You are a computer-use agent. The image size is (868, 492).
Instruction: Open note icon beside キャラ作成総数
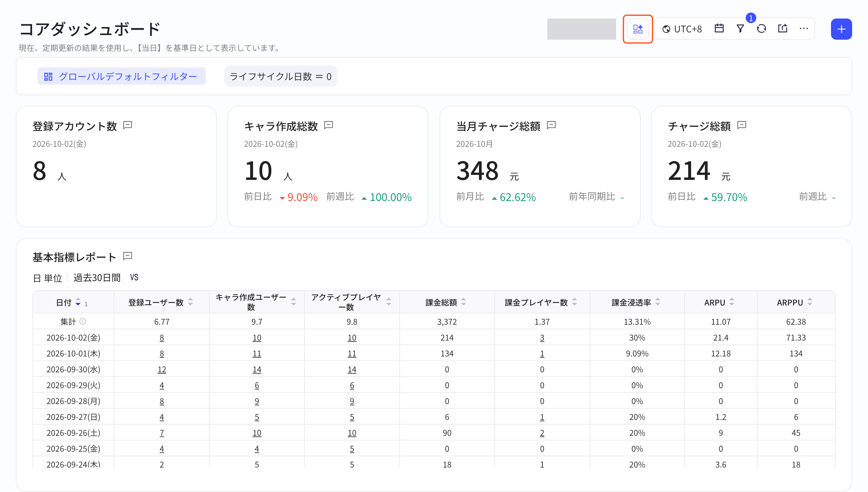(328, 125)
